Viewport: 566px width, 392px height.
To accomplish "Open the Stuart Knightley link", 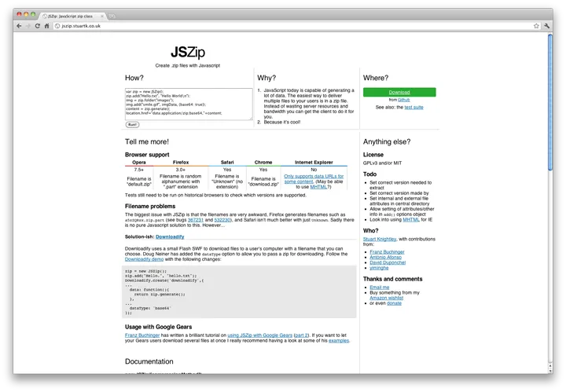I will tap(380, 239).
